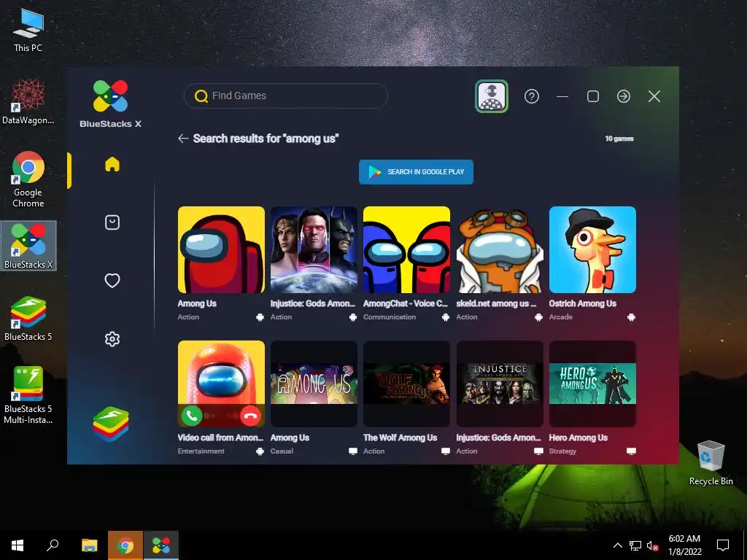Launch BlueStacks 5 from sidebar bottom icon
This screenshot has height=560, width=747.
click(111, 424)
